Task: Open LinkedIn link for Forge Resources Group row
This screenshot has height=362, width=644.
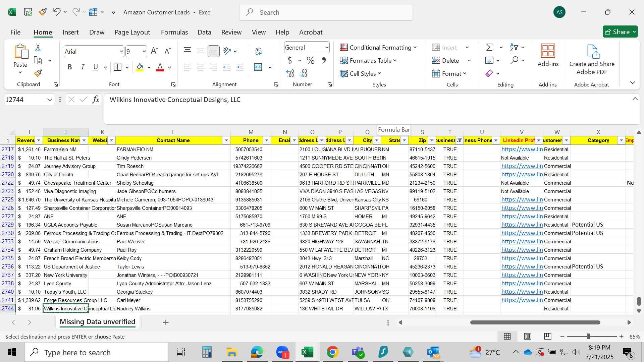Action: click(522, 300)
